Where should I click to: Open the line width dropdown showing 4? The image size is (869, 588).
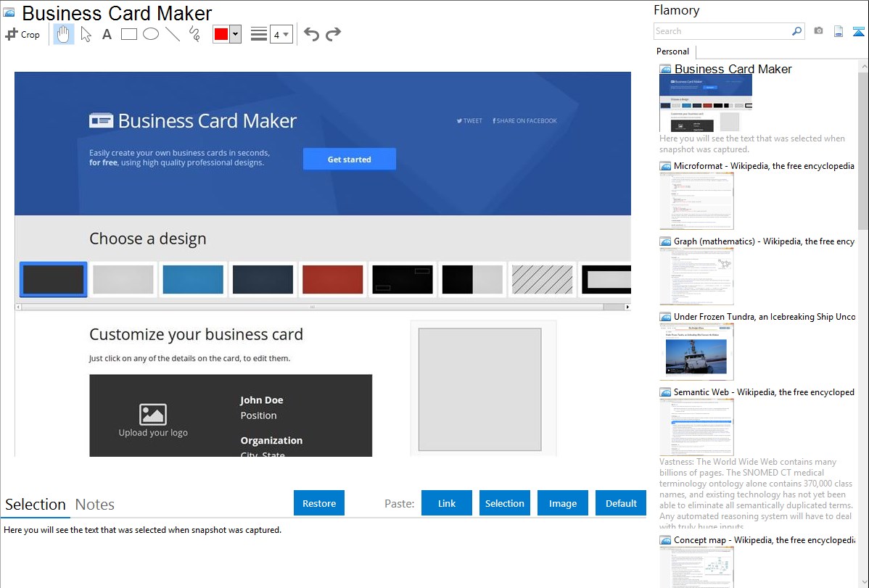tap(281, 34)
